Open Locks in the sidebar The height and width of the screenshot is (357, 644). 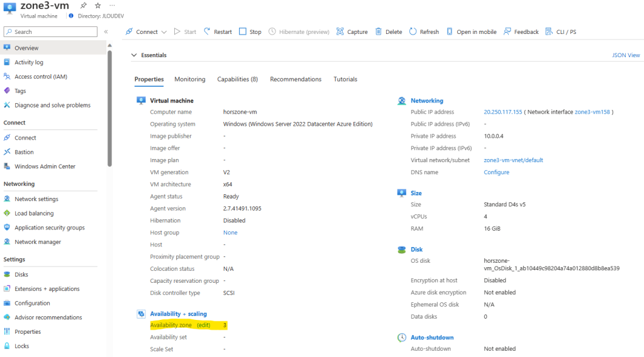point(21,346)
